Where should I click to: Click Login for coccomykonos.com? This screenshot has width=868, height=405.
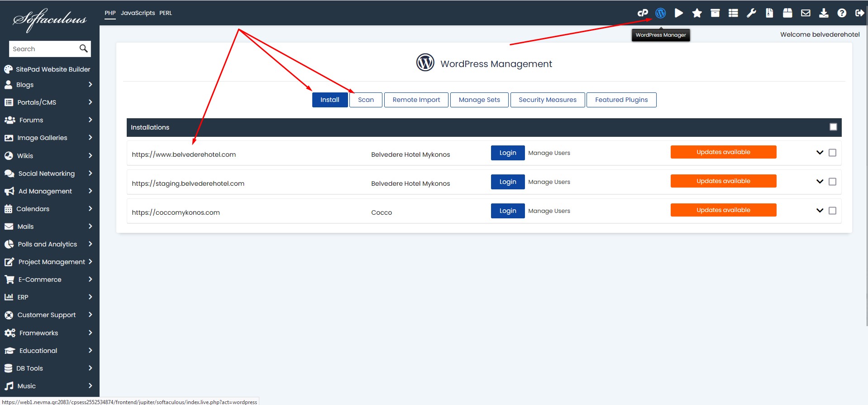pos(507,211)
